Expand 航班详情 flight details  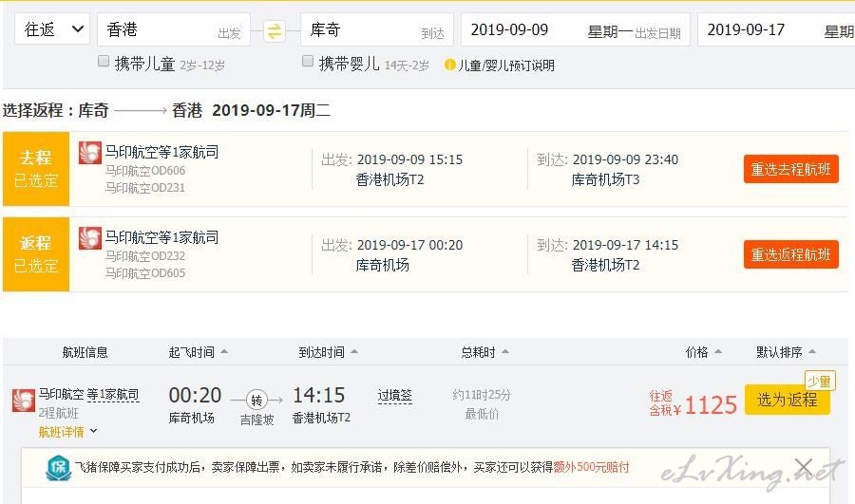pos(67,432)
